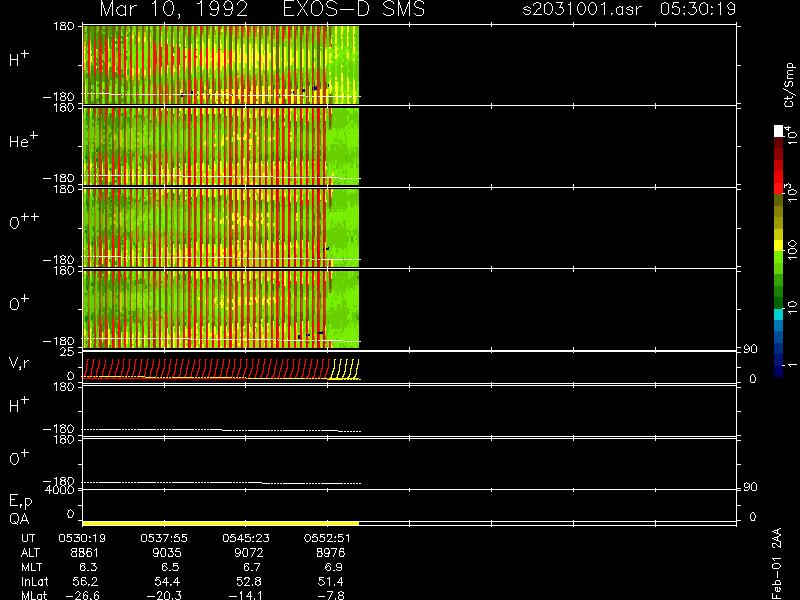Click the 'UT' row label
800x600 pixels.
(x=28, y=538)
